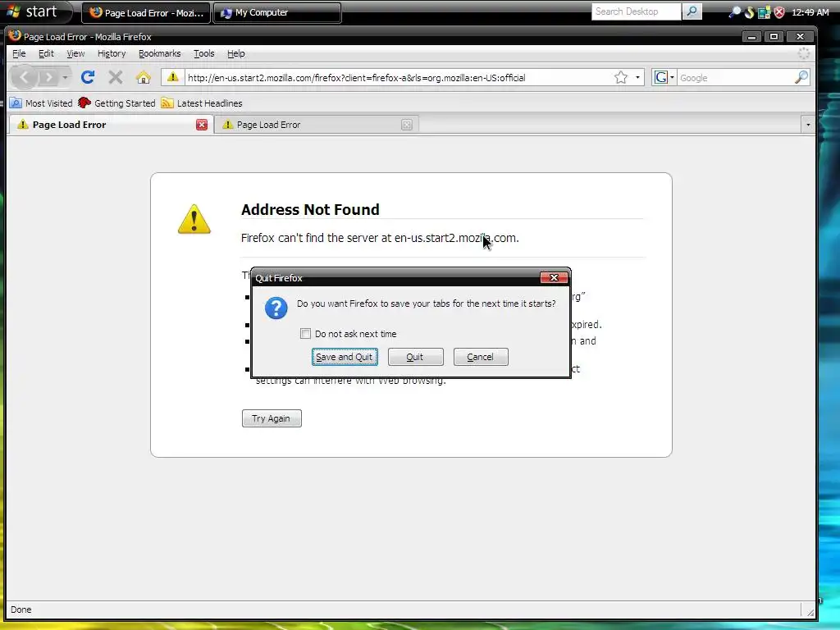840x630 pixels.
Task: Click the Back navigation arrow
Action: click(x=24, y=78)
